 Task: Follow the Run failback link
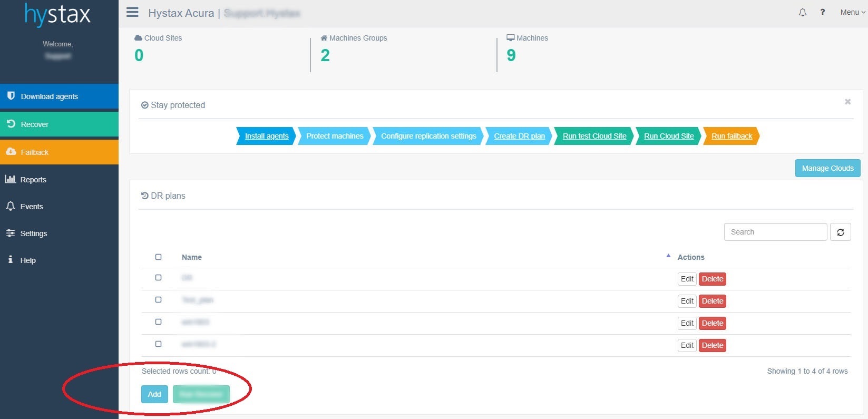pos(732,136)
